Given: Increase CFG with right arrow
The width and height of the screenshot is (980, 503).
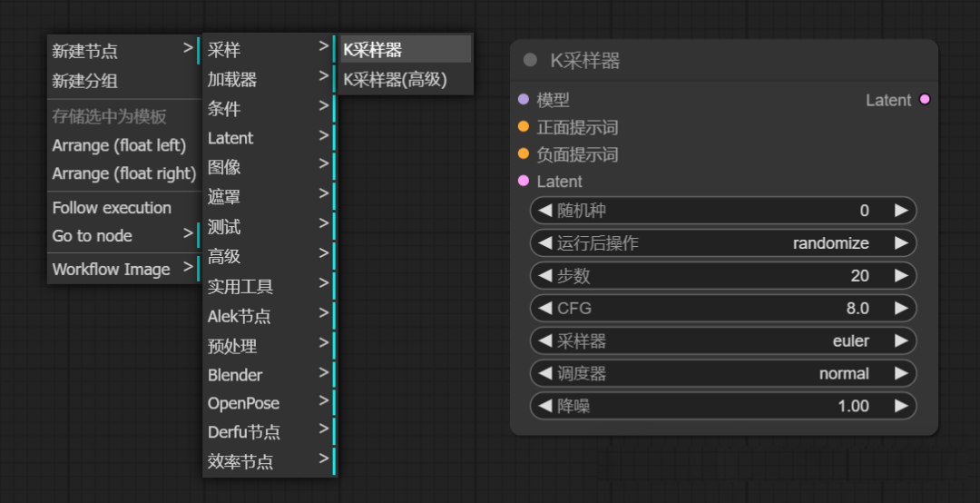Looking at the screenshot, I should [901, 308].
